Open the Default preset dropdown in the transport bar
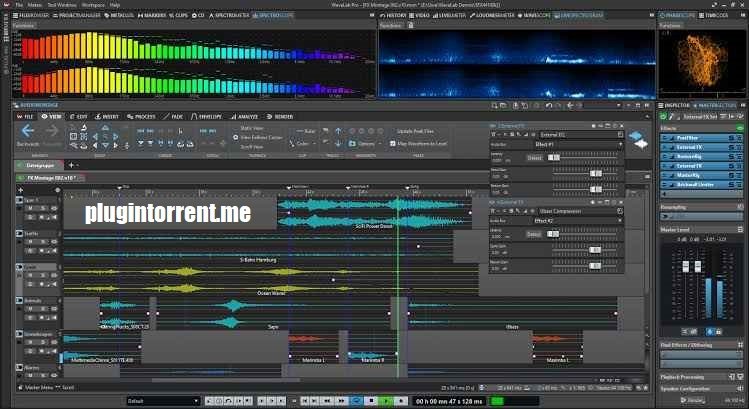 [163, 401]
